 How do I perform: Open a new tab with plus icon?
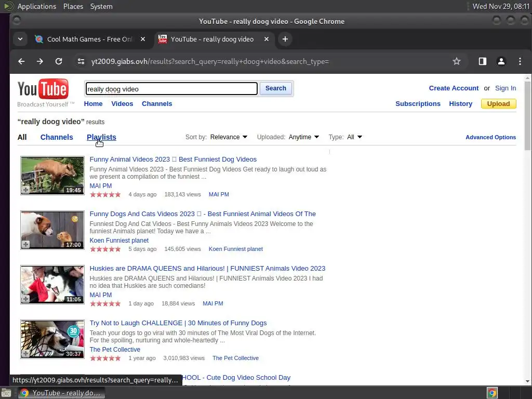(x=285, y=39)
